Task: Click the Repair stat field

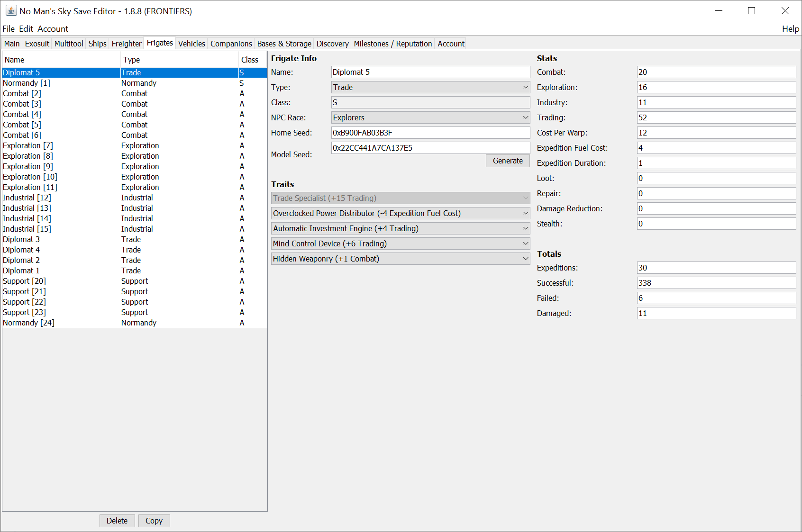Action: click(x=716, y=193)
